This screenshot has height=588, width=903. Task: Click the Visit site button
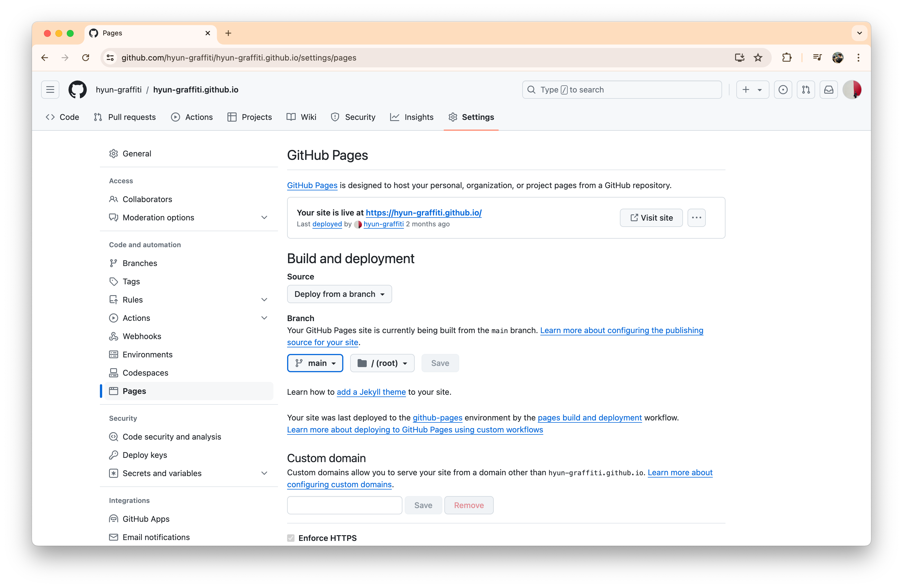[651, 218]
